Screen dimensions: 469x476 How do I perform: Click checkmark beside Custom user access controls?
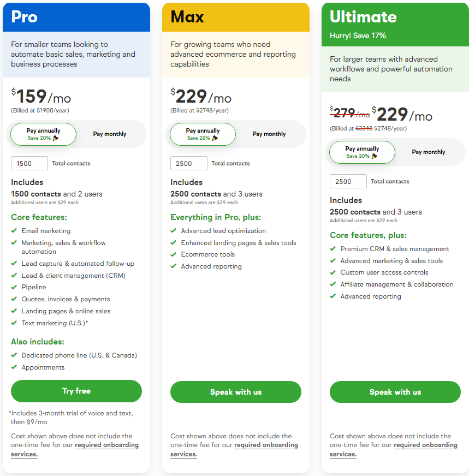(333, 272)
